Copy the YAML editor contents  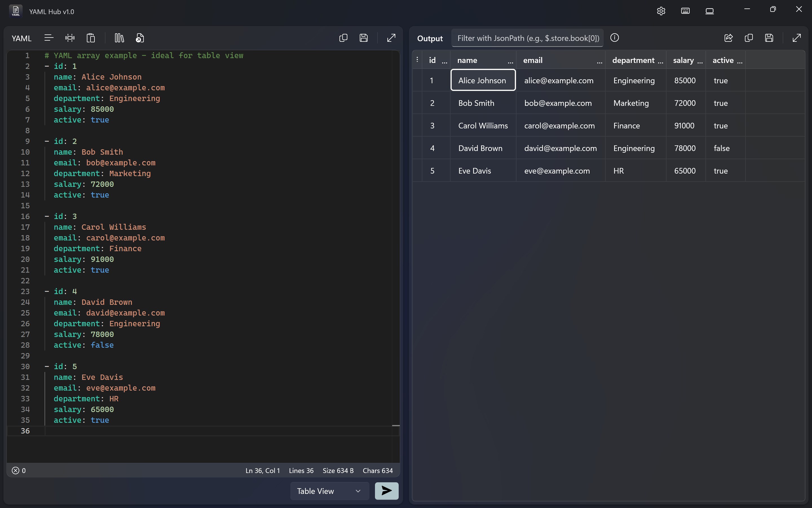(343, 38)
